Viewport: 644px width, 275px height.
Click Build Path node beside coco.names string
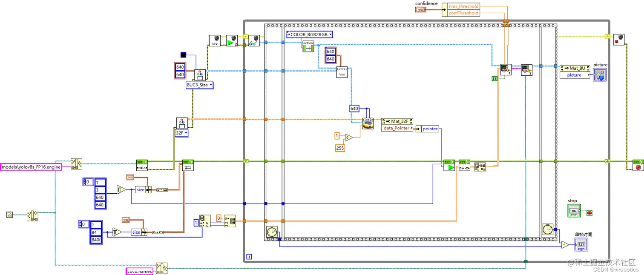[x=162, y=268]
